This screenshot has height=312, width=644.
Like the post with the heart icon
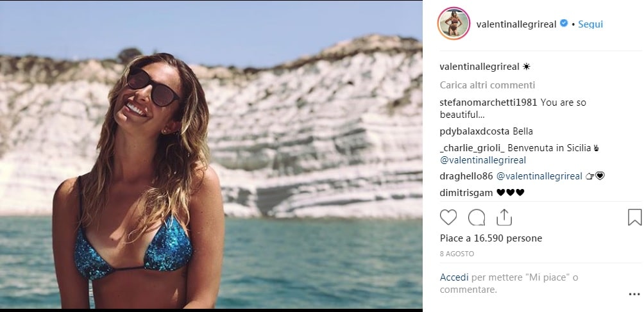(x=448, y=218)
